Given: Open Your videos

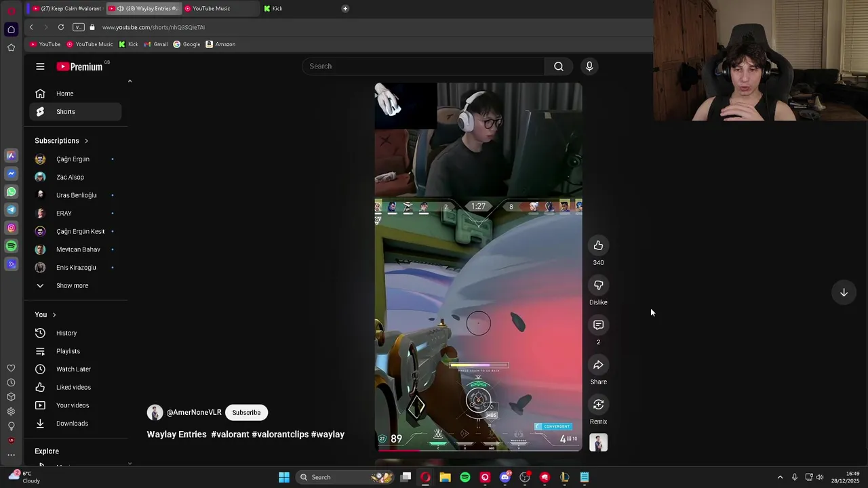Looking at the screenshot, I should (75, 405).
